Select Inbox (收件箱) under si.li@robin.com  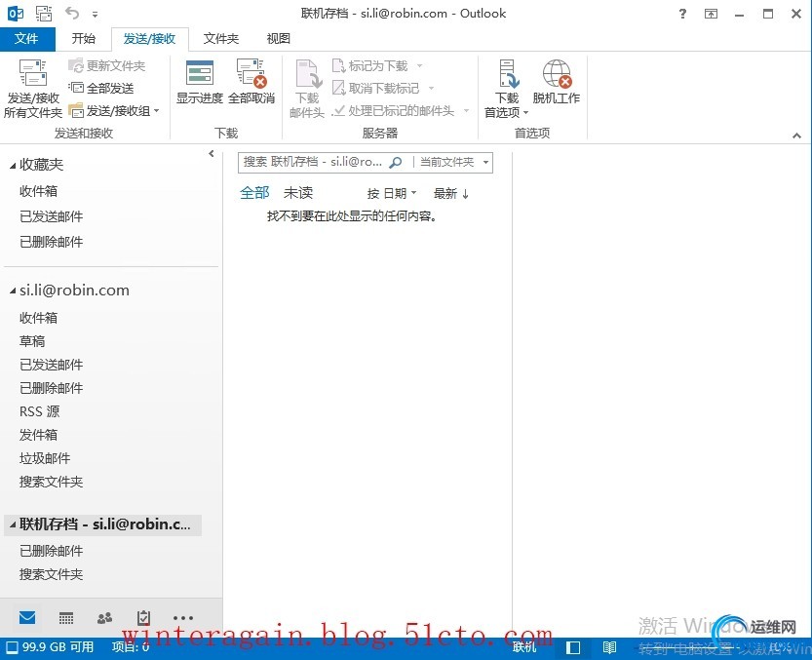[x=39, y=318]
